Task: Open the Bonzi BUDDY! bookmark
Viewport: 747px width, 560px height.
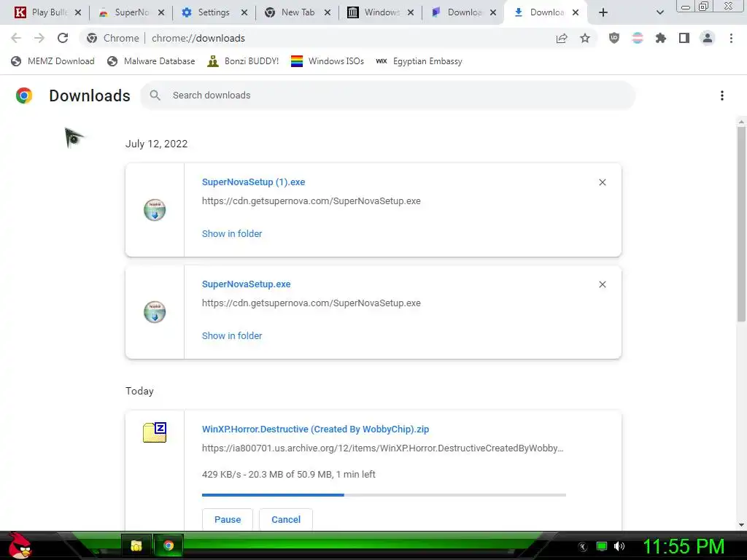Action: [x=243, y=61]
